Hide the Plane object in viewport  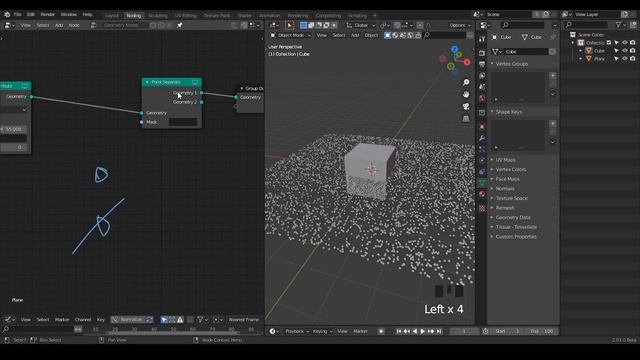(624, 59)
